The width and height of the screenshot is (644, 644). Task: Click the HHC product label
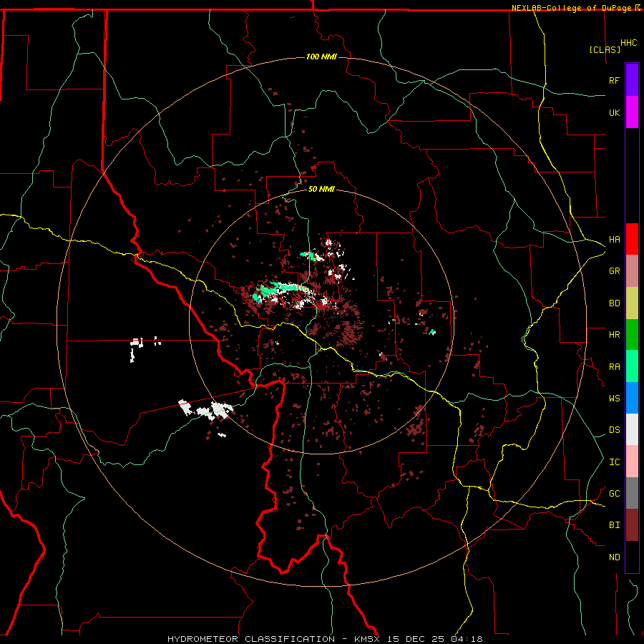(629, 43)
